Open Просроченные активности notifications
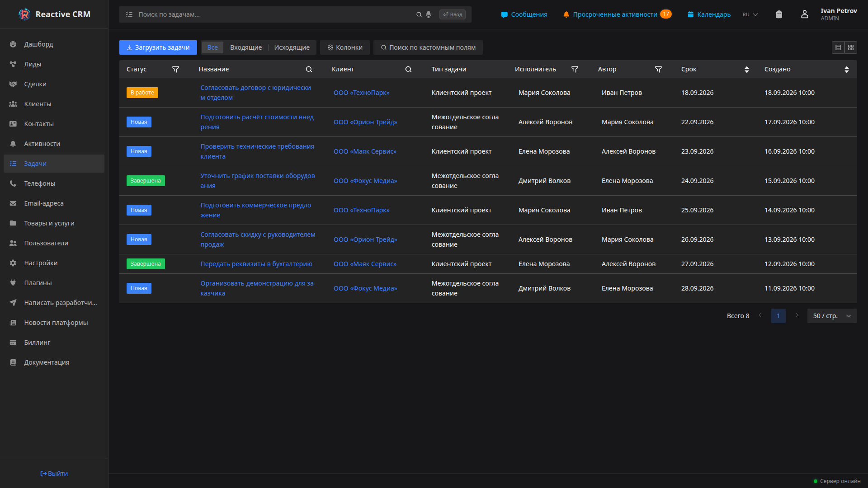Viewport: 868px width, 488px height. coord(617,14)
